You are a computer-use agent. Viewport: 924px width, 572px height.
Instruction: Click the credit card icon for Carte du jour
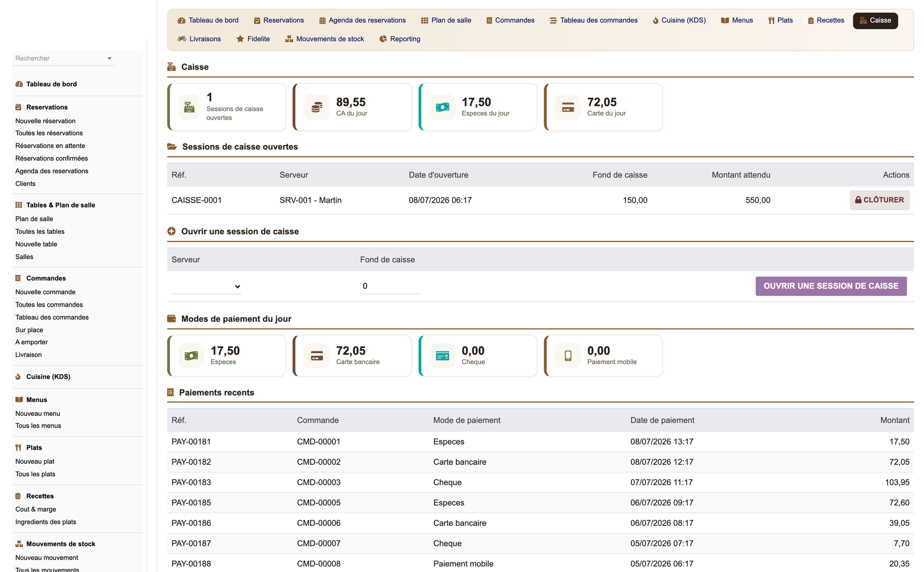(x=568, y=107)
